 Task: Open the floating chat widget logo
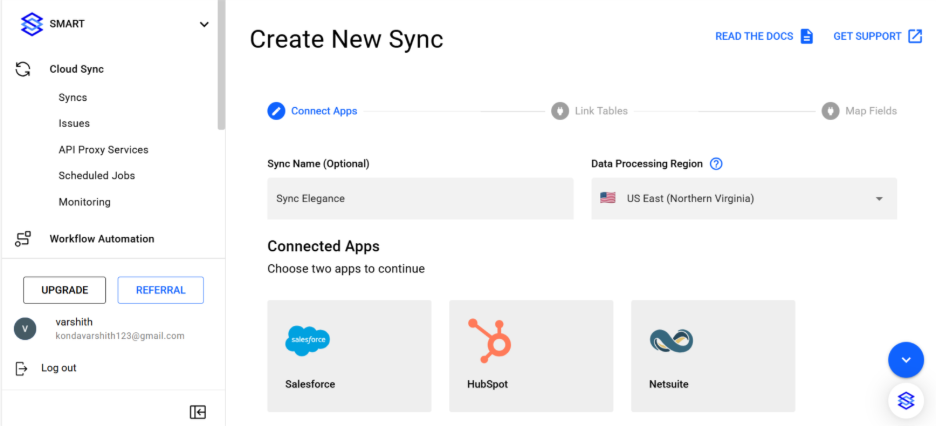point(906,401)
